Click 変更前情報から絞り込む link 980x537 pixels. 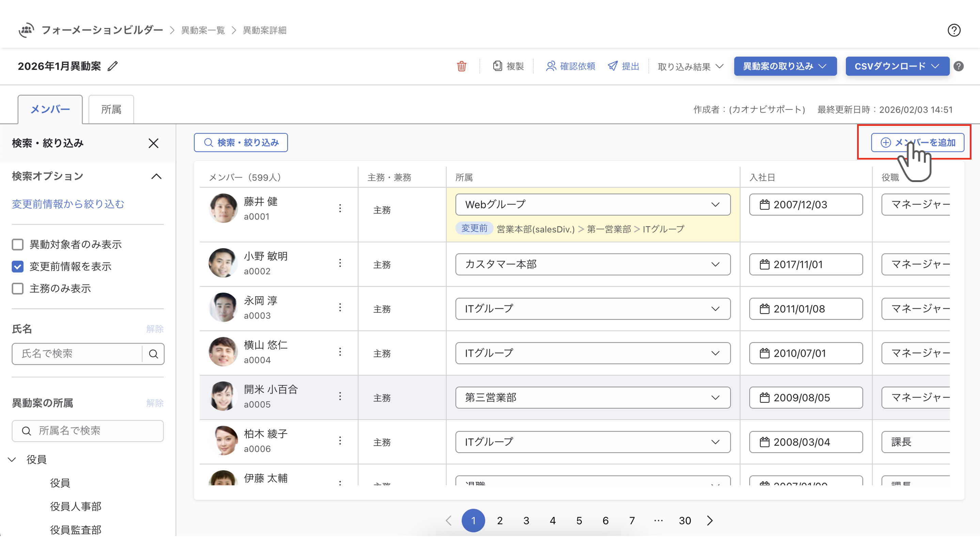click(68, 204)
